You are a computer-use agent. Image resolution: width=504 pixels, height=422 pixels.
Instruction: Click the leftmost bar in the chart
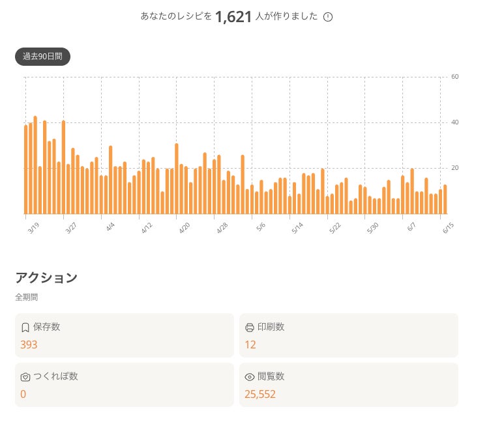coord(26,169)
